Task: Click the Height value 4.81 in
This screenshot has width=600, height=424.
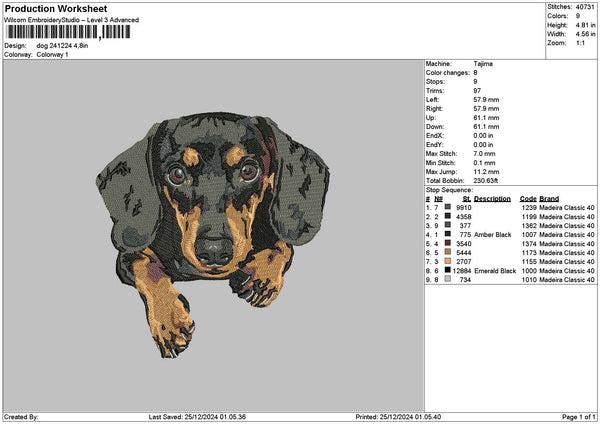Action: pyautogui.click(x=585, y=25)
